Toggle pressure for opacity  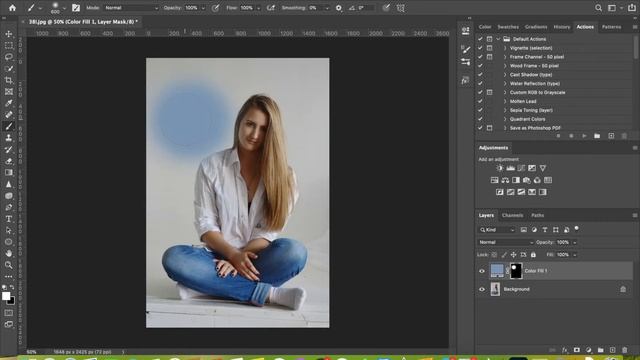tap(215, 8)
